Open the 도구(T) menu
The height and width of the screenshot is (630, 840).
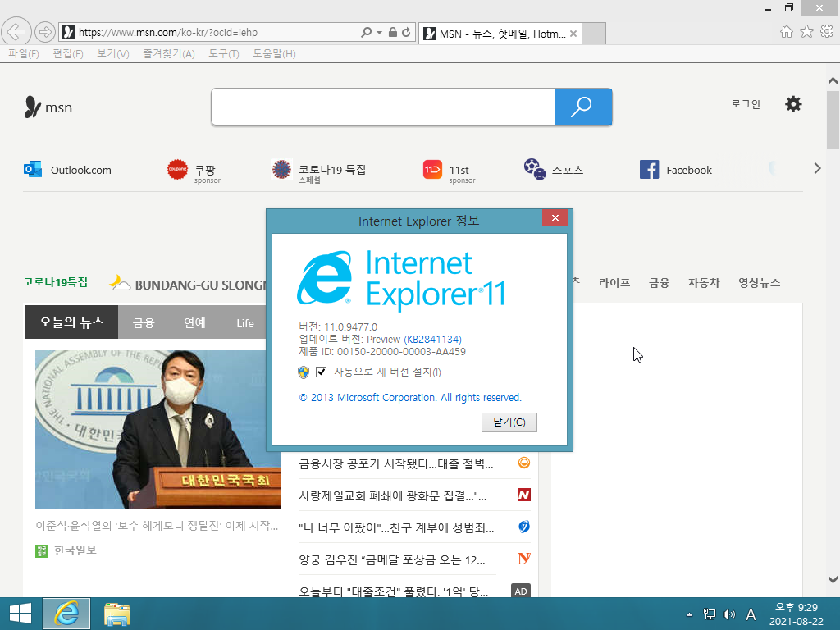tap(224, 53)
